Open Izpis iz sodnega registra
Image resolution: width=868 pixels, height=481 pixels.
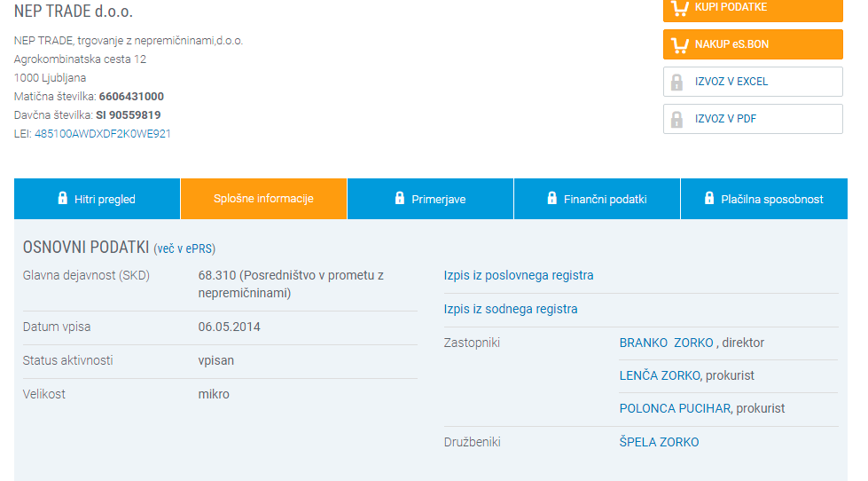tap(511, 310)
